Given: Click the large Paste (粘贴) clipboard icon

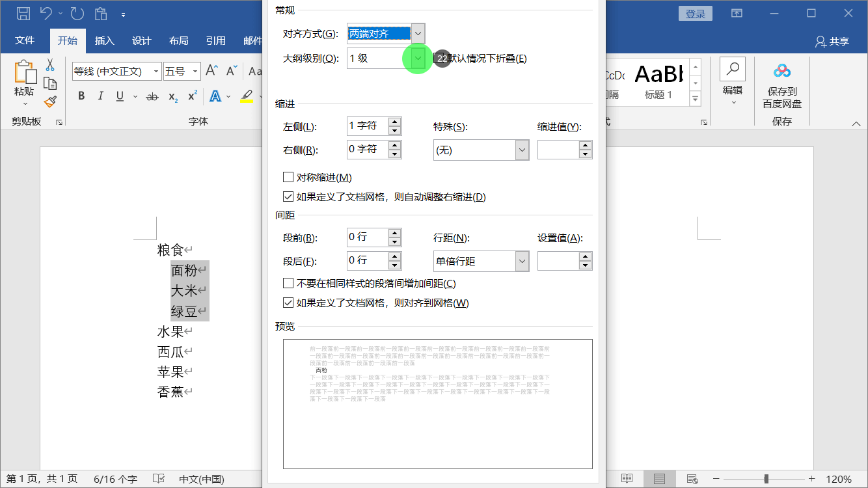Looking at the screenshot, I should point(25,71).
